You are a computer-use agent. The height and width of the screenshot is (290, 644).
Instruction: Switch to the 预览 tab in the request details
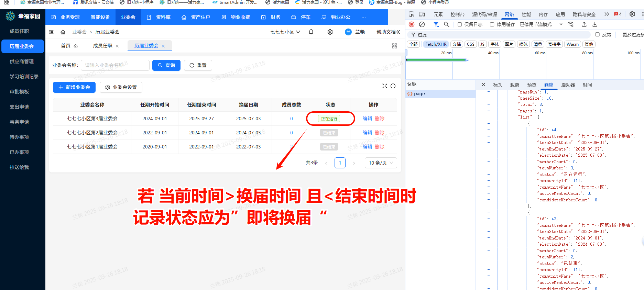click(x=532, y=85)
